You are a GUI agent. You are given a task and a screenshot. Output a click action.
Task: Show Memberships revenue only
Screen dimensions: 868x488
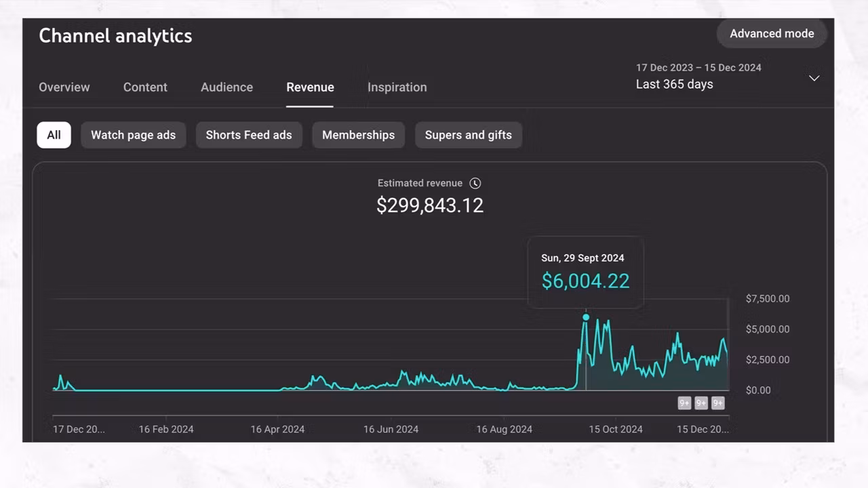click(358, 135)
